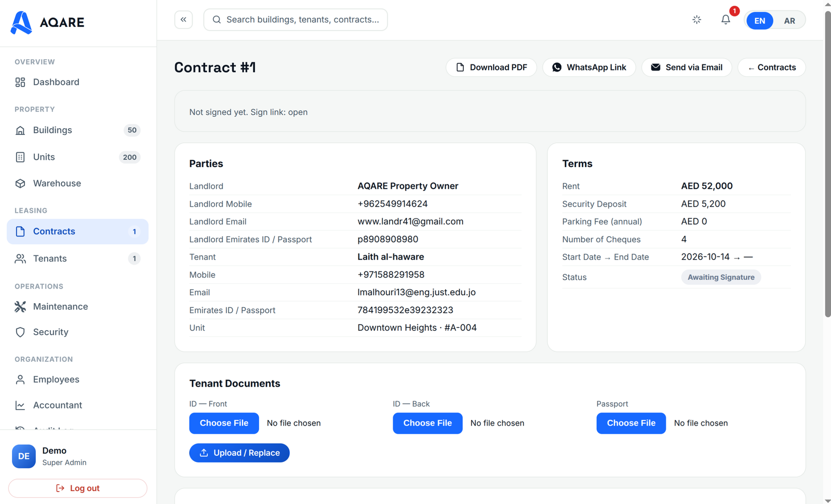Viewport: 831px width, 504px height.
Task: Click tenant name Laith al-haware
Action: pos(391,257)
